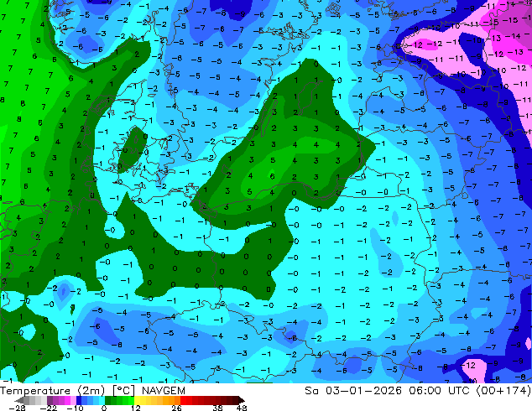Select the yellow legend swatch above 12
The image size is (532, 411).
click(137, 400)
